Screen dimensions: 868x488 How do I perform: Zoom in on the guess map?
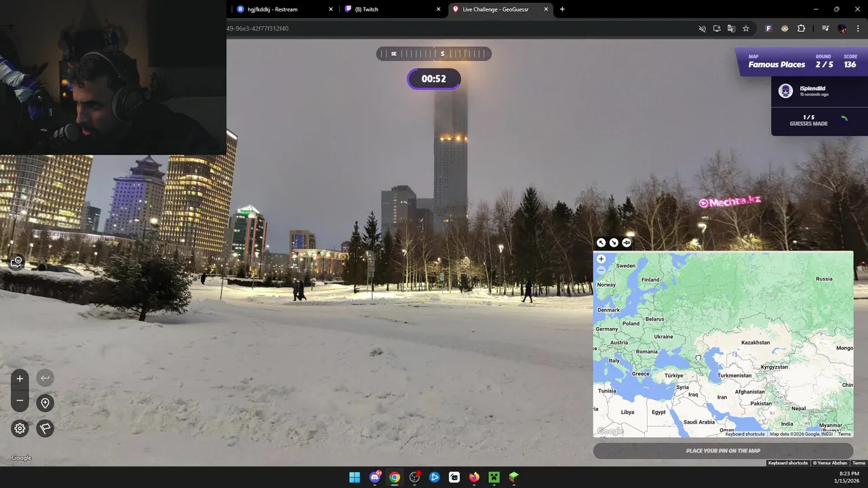click(601, 259)
